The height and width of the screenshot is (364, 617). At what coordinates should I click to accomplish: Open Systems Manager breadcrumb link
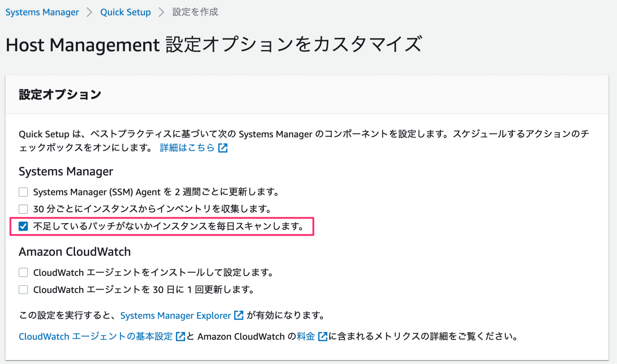coord(42,12)
